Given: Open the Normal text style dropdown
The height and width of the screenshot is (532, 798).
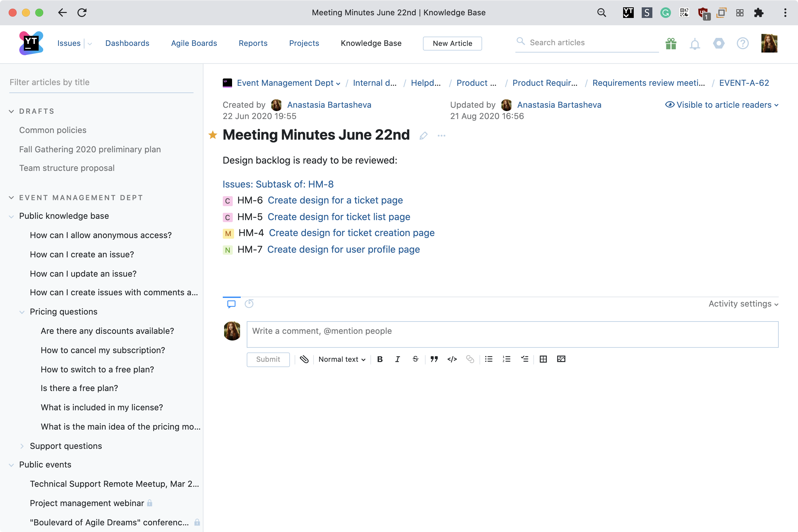Looking at the screenshot, I should pos(342,359).
